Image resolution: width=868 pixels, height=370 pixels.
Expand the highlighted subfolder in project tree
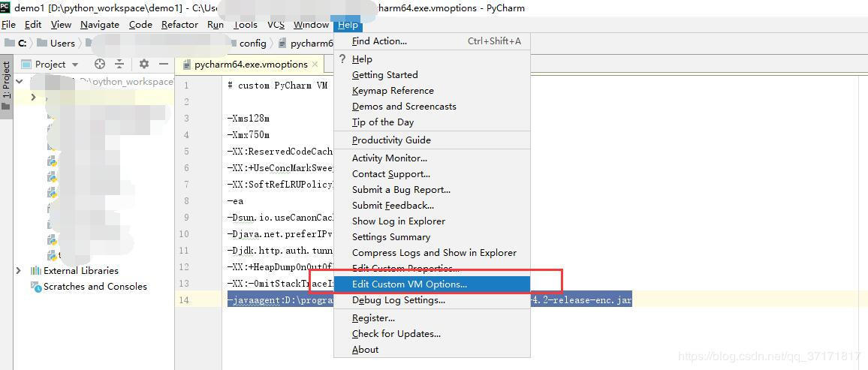click(33, 98)
